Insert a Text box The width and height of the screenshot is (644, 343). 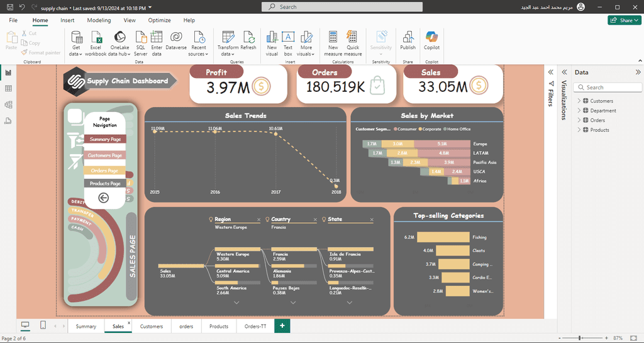(288, 43)
